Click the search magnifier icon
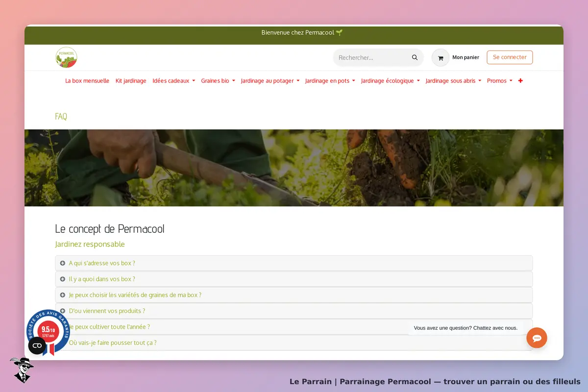The image size is (588, 392). pyautogui.click(x=415, y=57)
